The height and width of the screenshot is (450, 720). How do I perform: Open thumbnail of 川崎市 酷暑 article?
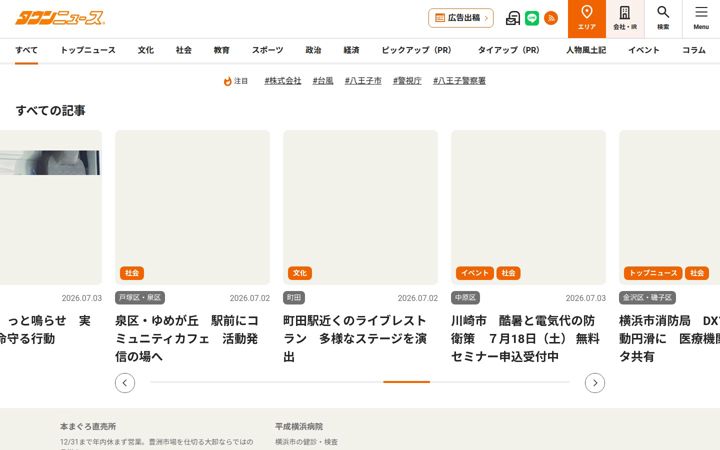(529, 208)
